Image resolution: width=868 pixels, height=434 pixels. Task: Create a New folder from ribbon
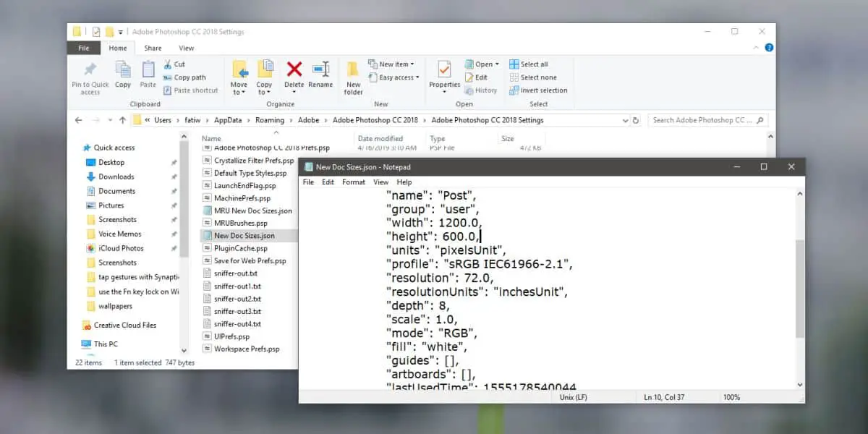tap(353, 77)
